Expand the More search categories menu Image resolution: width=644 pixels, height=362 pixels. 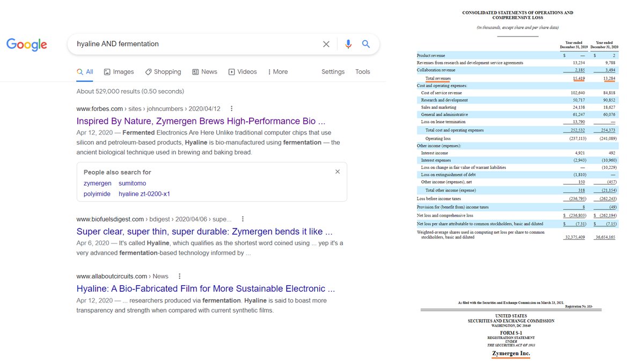[x=277, y=71]
